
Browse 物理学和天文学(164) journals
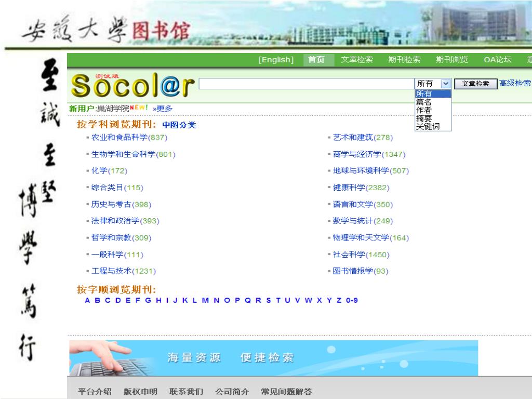[x=371, y=238]
